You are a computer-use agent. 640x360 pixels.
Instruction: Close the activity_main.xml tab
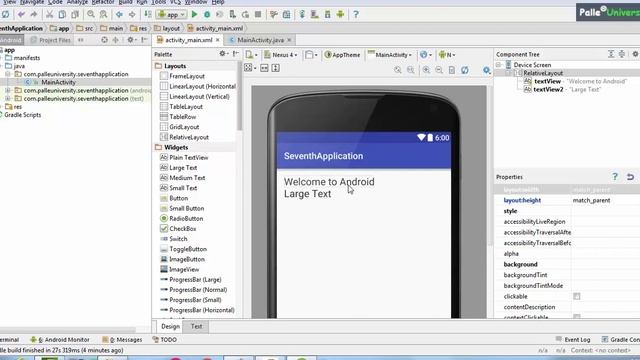(218, 40)
